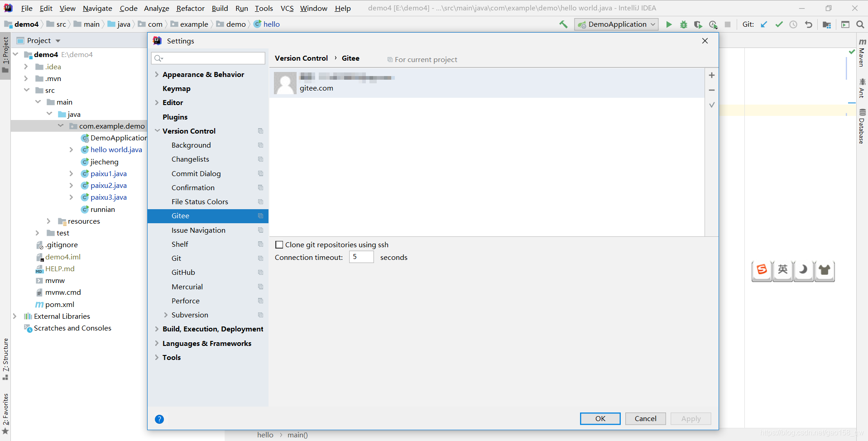Image resolution: width=868 pixels, height=441 pixels.
Task: Close the Settings dialog with X
Action: click(705, 41)
